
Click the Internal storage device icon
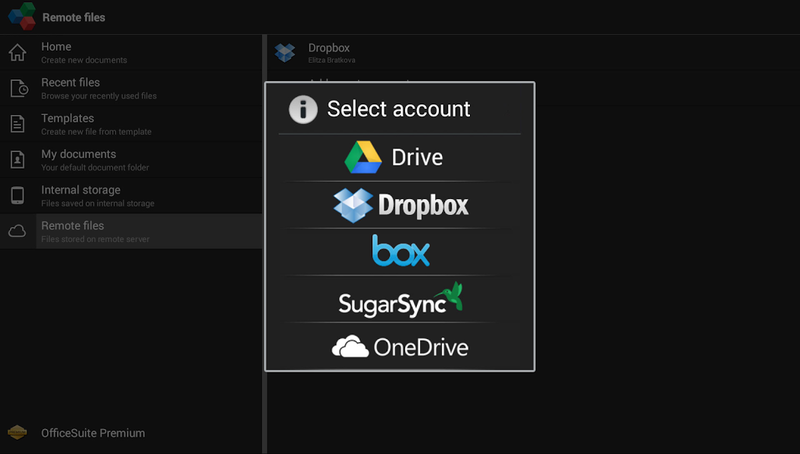coord(17,195)
